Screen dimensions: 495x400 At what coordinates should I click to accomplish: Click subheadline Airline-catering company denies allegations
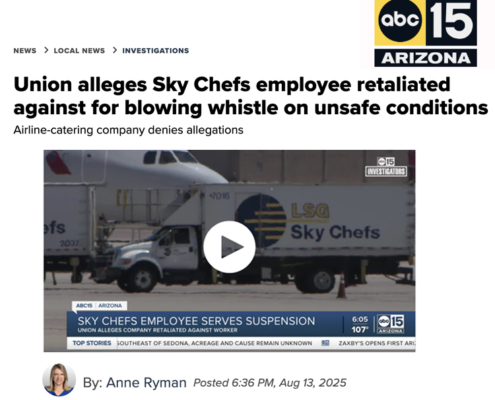pyautogui.click(x=128, y=130)
